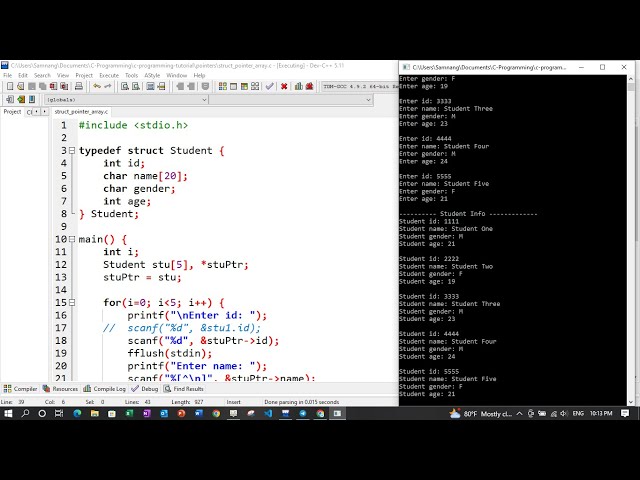Open the Debug bottom panel tab
The width and height of the screenshot is (640, 480).
145,389
